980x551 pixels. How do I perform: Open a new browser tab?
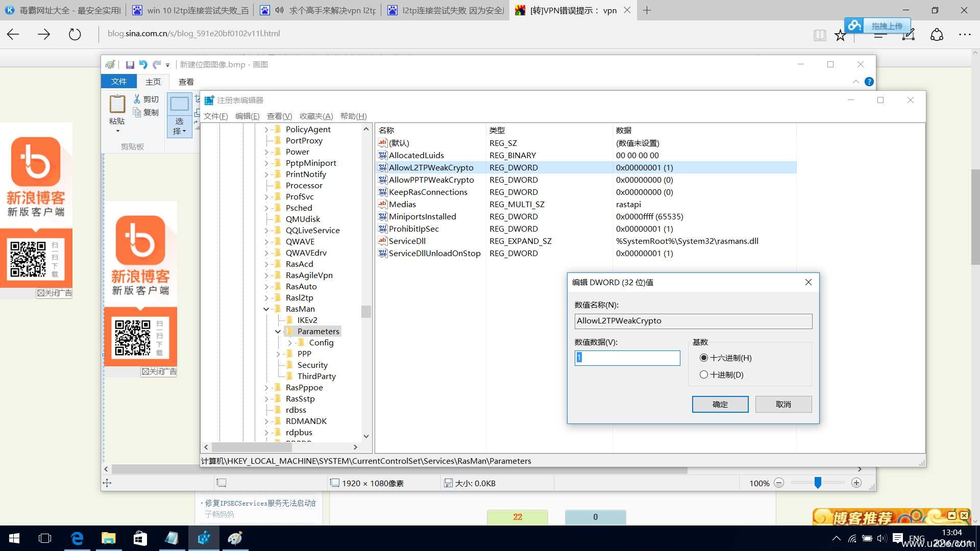tap(647, 10)
